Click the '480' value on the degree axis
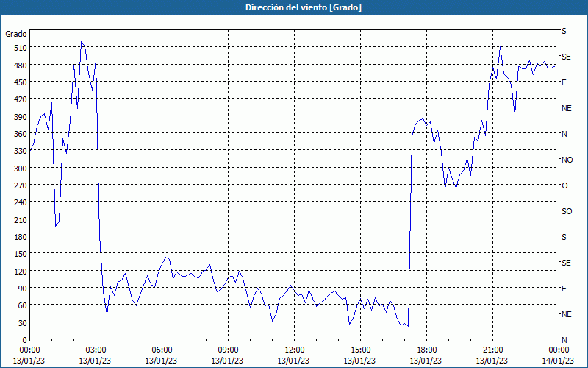588x368 pixels. pyautogui.click(x=21, y=65)
